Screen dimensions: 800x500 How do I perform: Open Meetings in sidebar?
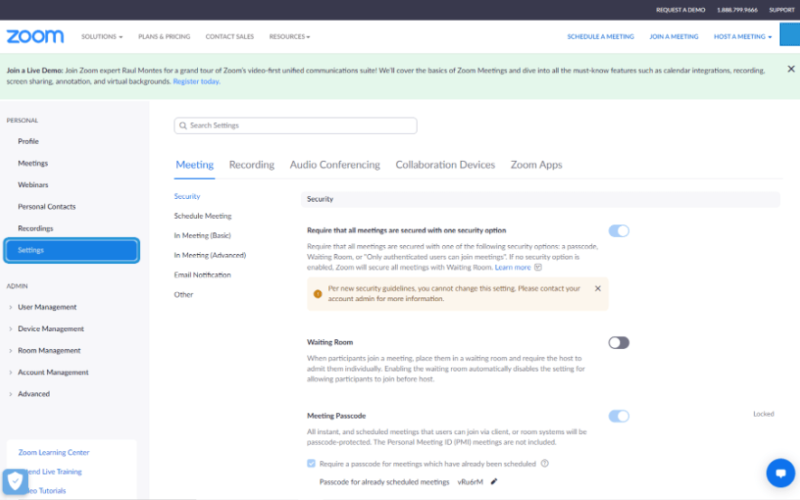point(33,163)
